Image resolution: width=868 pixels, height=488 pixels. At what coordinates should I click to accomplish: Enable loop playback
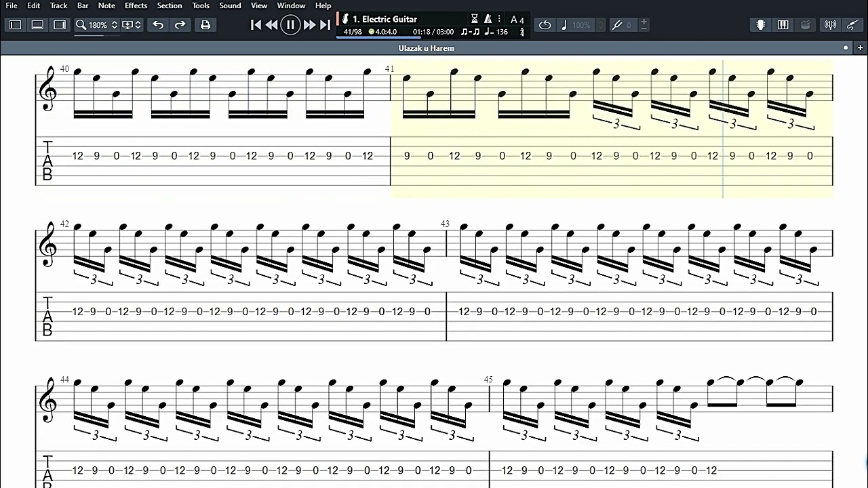pos(545,25)
